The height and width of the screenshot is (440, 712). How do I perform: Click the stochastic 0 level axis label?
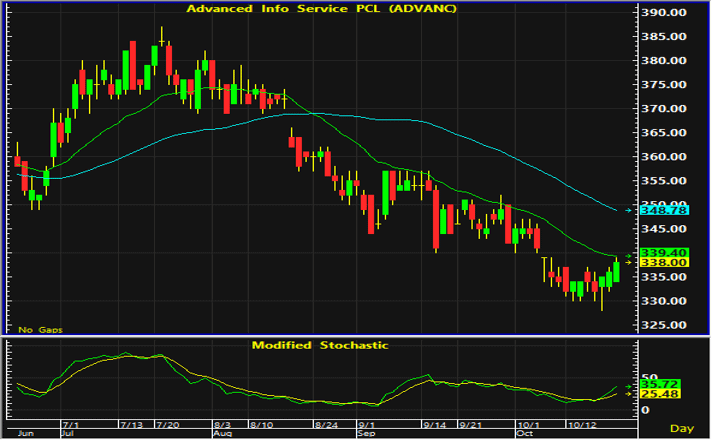(645, 410)
